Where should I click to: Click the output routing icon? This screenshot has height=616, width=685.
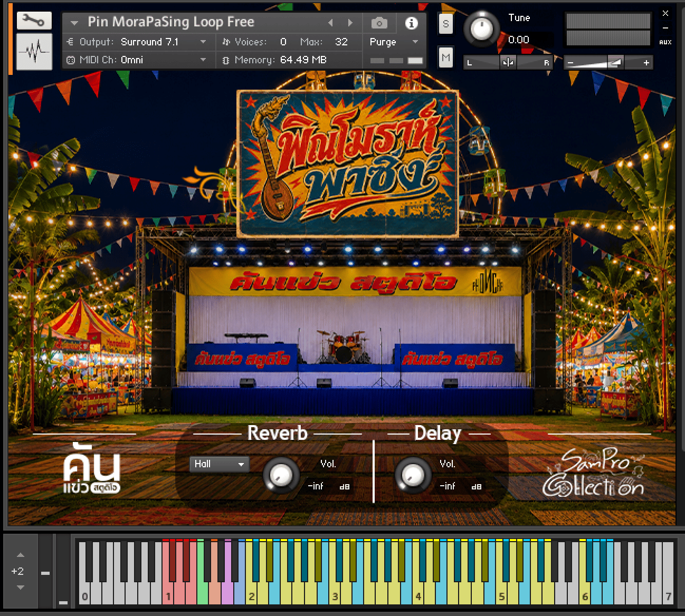[x=71, y=42]
